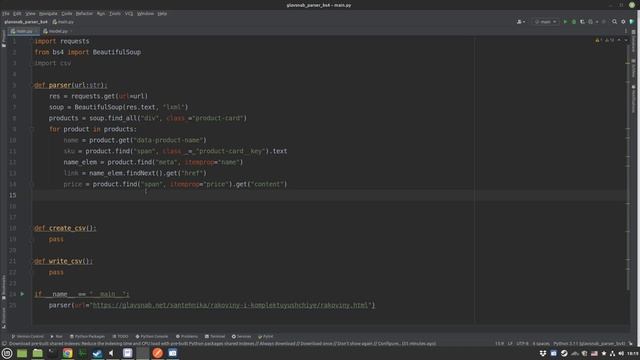Expand the user account dropdown arrow
The image size is (640, 360).
click(x=524, y=22)
